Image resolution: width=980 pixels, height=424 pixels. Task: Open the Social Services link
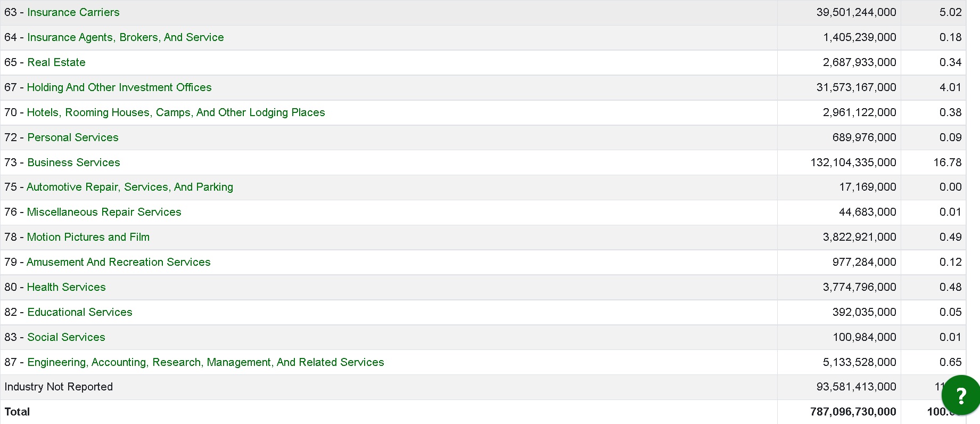pos(66,337)
